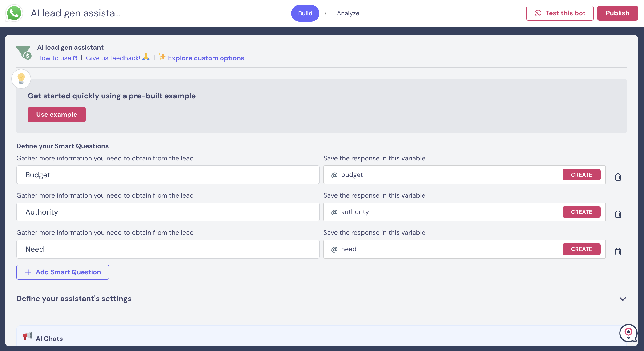The image size is (644, 351).
Task: Click the Need question input field
Action: coord(168,249)
